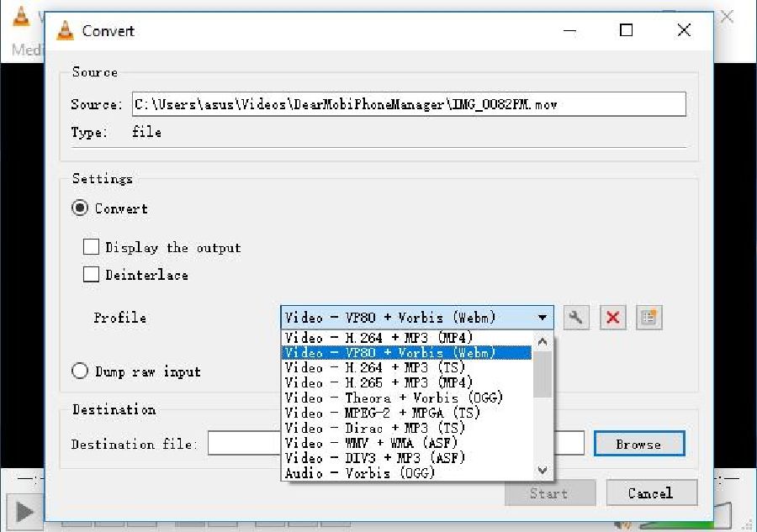The height and width of the screenshot is (532, 757).
Task: Click the Cancel button
Action: click(651, 492)
